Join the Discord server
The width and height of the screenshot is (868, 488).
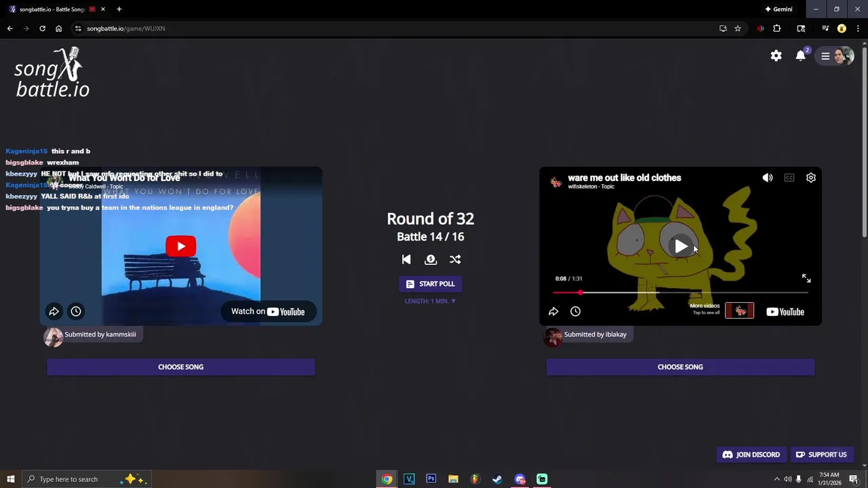pos(751,455)
